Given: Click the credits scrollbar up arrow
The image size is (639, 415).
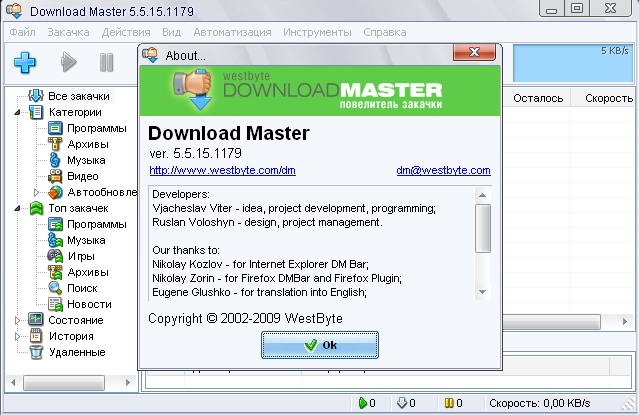Looking at the screenshot, I should click(x=483, y=195).
